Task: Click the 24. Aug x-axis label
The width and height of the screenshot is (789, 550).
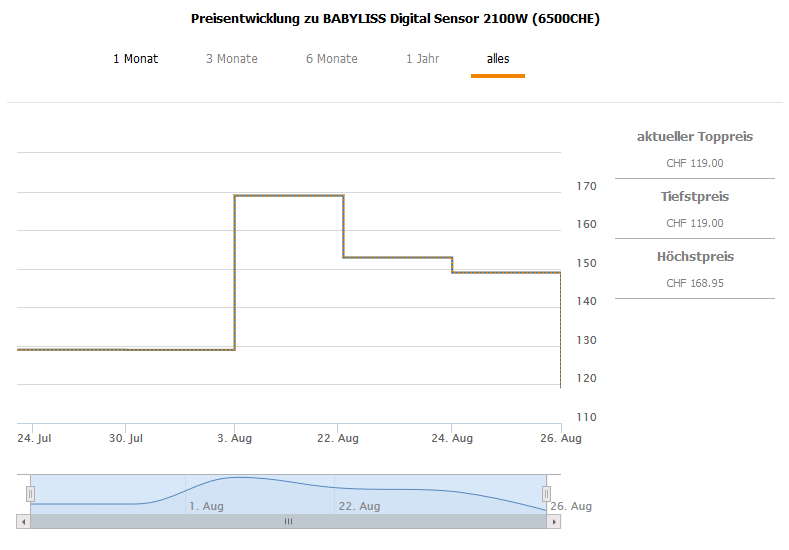Action: 452,438
